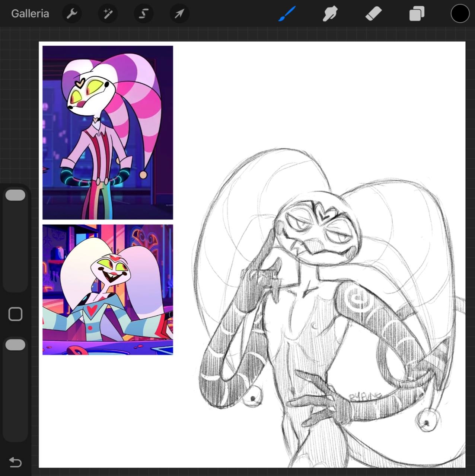Tap the brush opacity slider handle

15,345
